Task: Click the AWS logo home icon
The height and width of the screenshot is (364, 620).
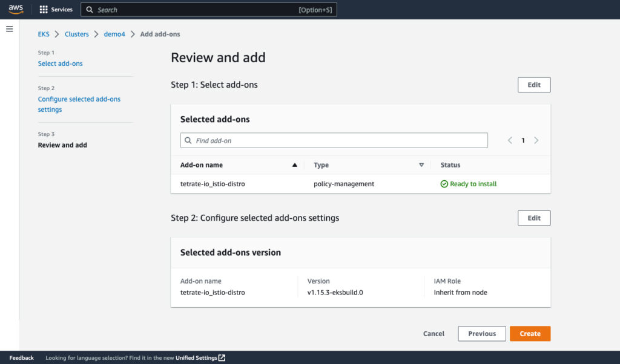Action: 16,9
